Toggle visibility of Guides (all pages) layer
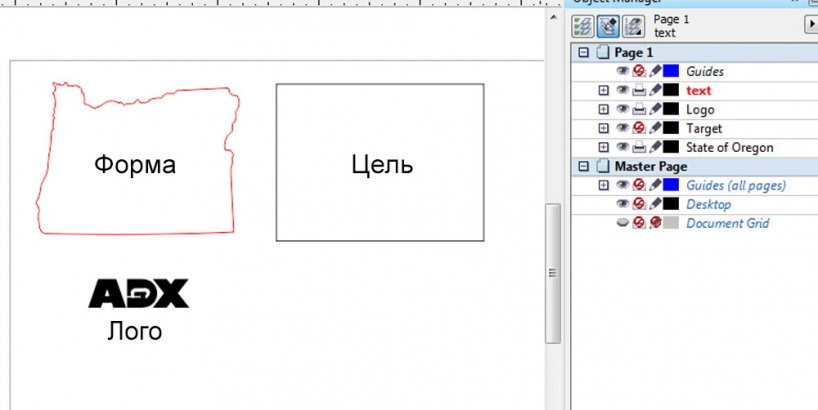 tap(622, 185)
